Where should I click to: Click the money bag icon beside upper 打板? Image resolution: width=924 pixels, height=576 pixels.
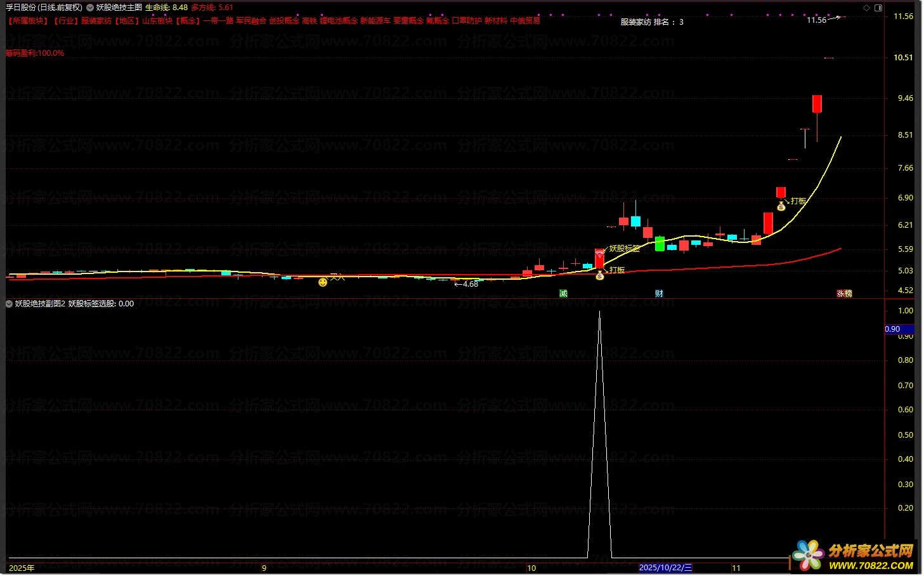click(x=781, y=206)
